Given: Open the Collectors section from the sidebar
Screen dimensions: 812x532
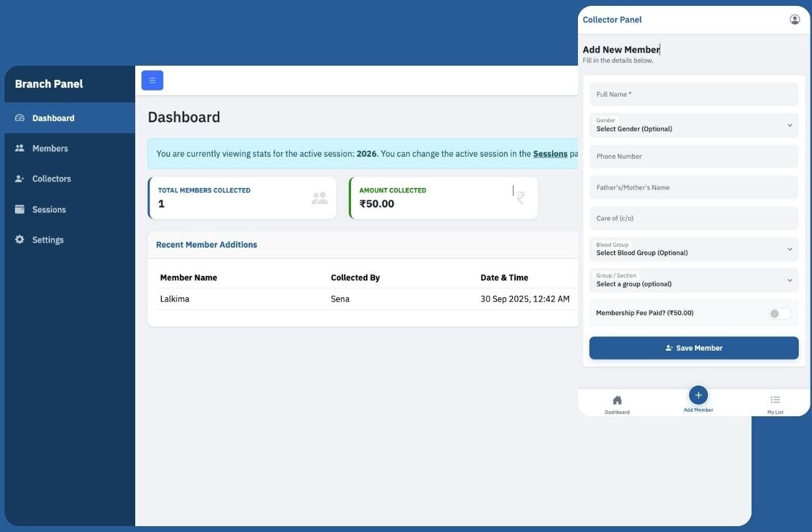Looking at the screenshot, I should coord(20,178).
